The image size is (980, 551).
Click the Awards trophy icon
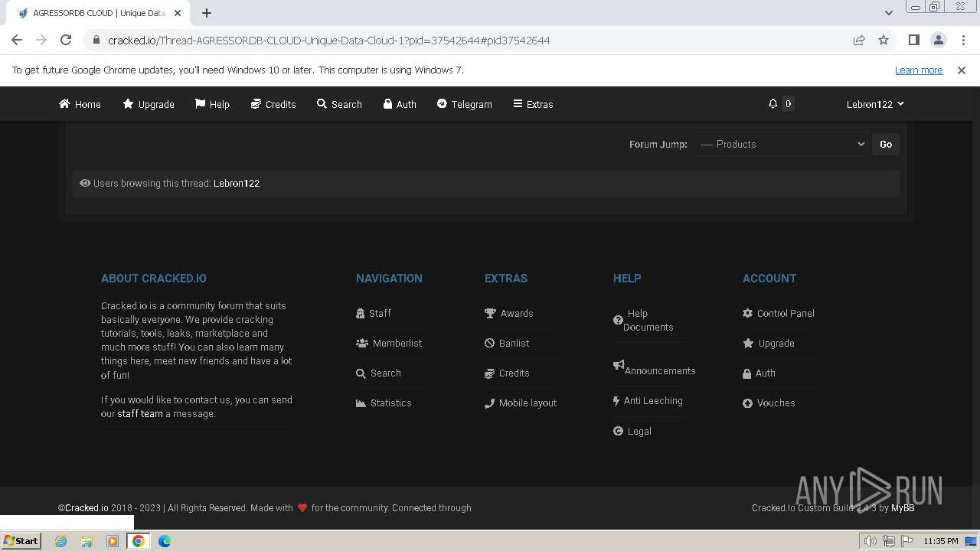pyautogui.click(x=490, y=313)
